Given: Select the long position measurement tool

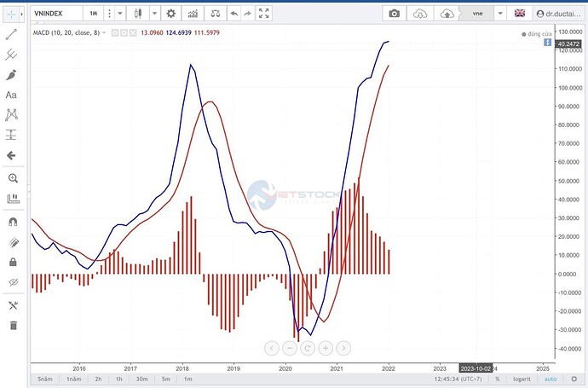Looking at the screenshot, I should coord(12,135).
